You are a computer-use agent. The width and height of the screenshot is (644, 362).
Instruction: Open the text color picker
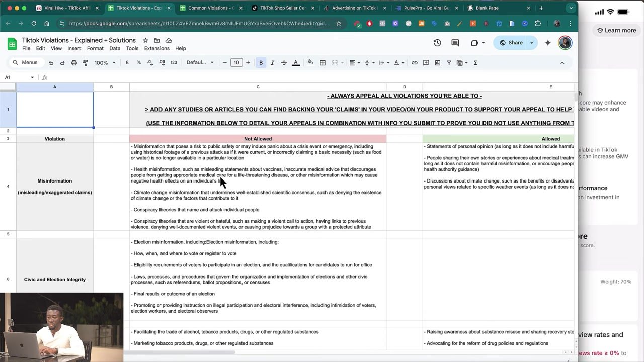tap(296, 63)
